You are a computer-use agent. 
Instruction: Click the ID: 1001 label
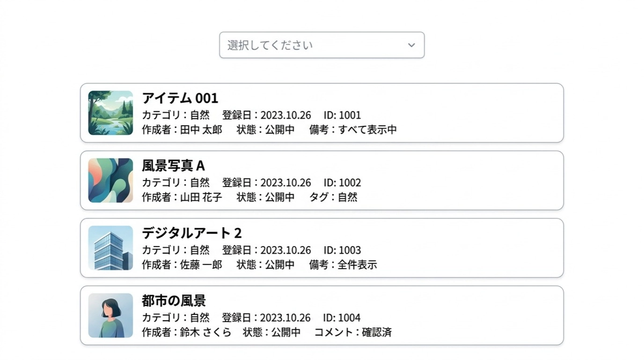click(x=342, y=115)
